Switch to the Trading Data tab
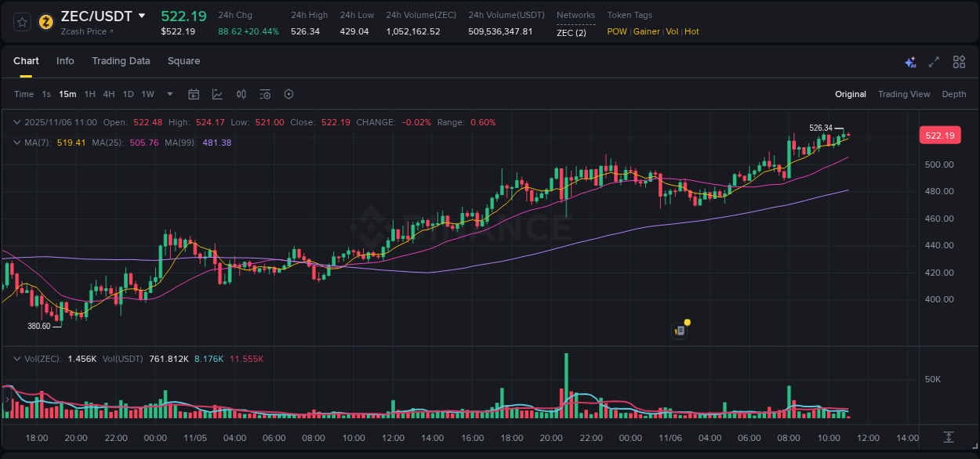 [x=121, y=61]
